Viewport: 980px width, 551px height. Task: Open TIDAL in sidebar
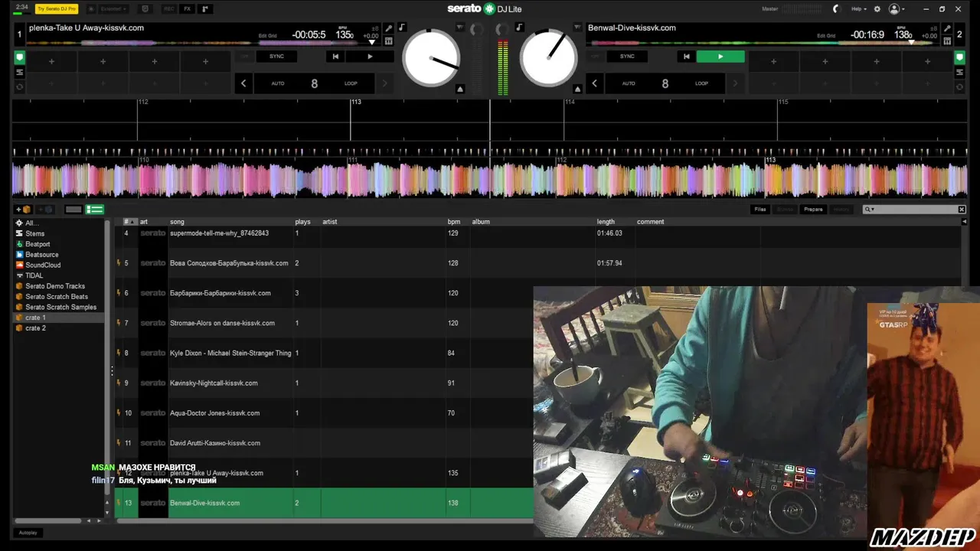pos(34,275)
